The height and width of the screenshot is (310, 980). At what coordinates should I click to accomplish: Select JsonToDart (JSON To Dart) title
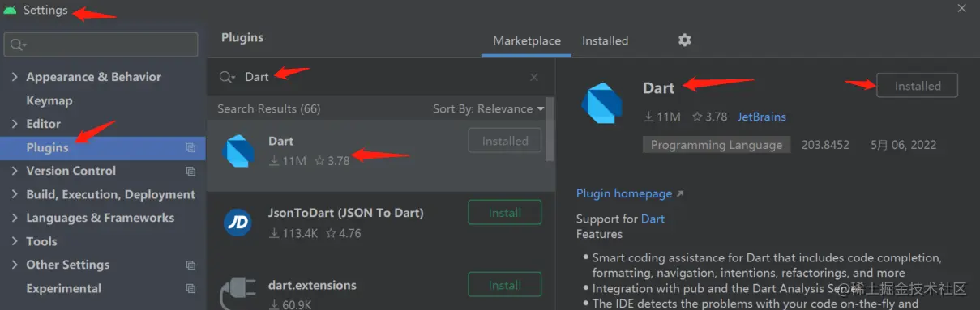346,213
